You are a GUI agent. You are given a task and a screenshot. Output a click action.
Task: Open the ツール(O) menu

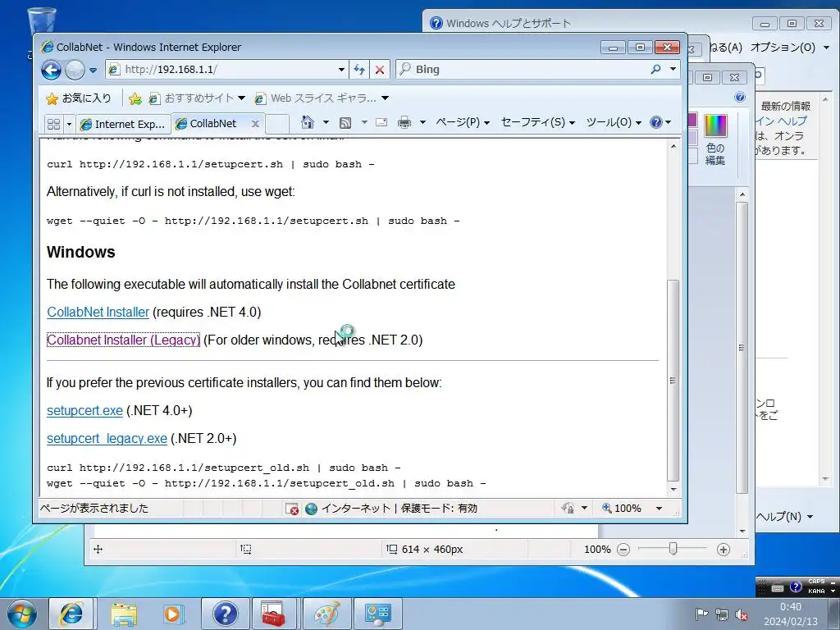[x=614, y=123]
